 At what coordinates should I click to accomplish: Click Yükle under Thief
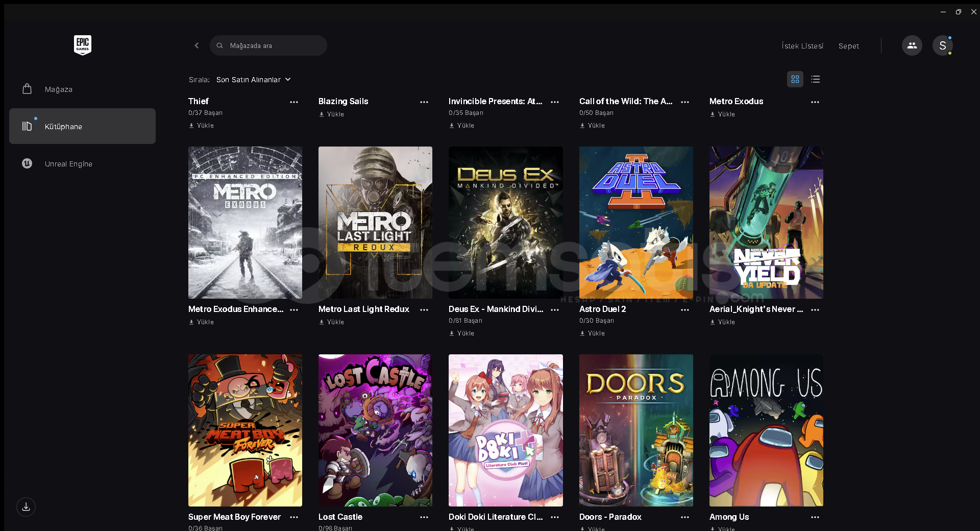pyautogui.click(x=202, y=126)
